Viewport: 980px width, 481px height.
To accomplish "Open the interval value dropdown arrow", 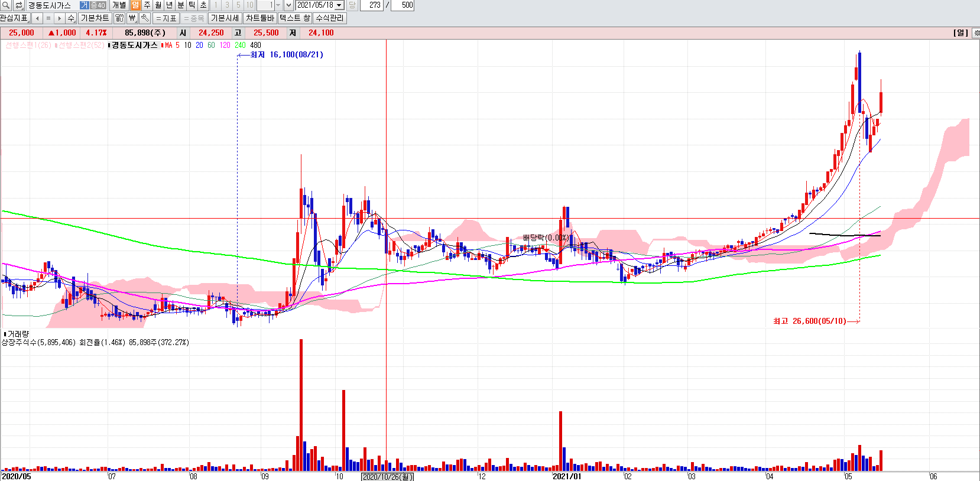I will (x=278, y=5).
